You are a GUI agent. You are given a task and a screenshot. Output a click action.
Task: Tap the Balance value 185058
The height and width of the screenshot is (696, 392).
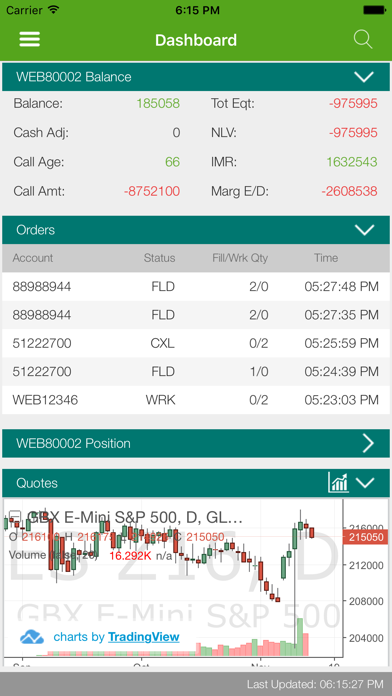tap(158, 103)
